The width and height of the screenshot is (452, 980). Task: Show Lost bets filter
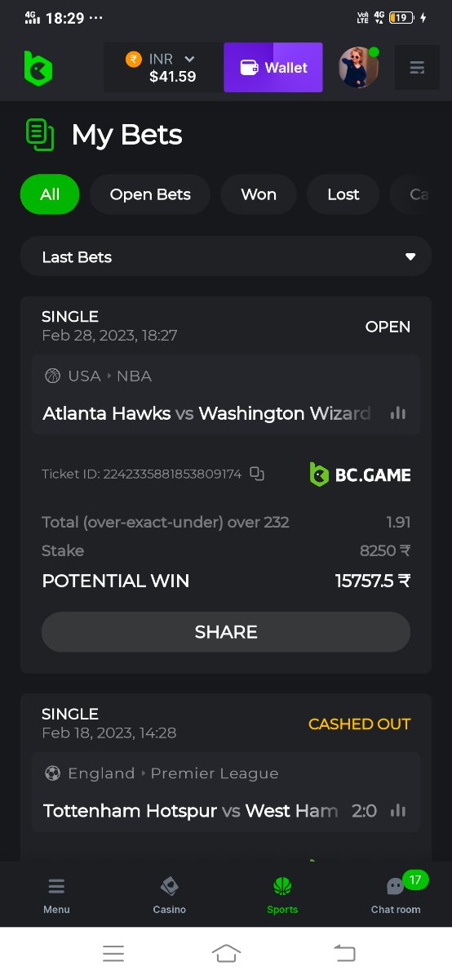(x=343, y=194)
